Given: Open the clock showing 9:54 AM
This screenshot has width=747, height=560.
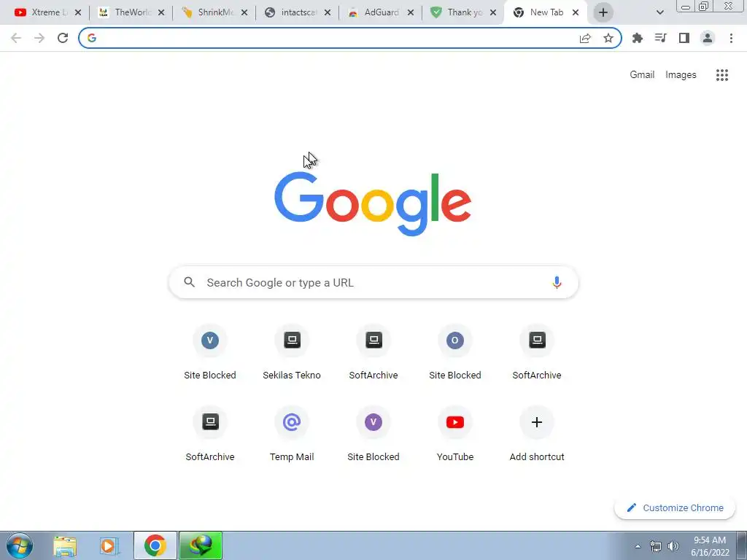Looking at the screenshot, I should point(709,545).
